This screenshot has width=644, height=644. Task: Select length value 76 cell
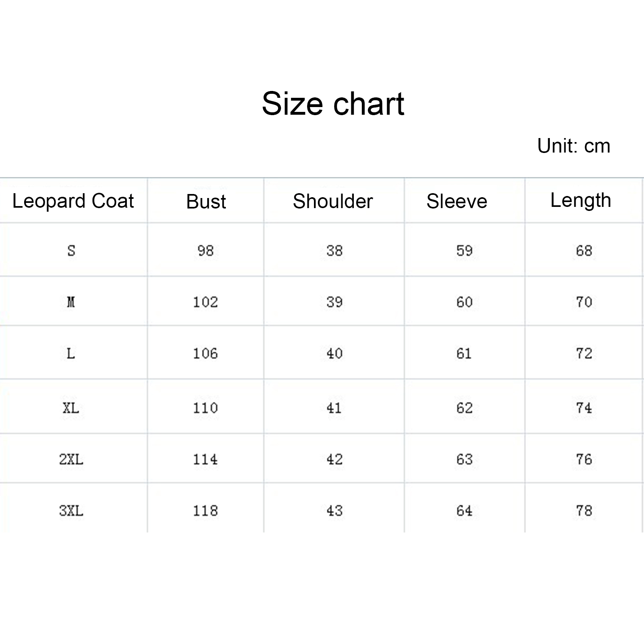click(x=584, y=459)
